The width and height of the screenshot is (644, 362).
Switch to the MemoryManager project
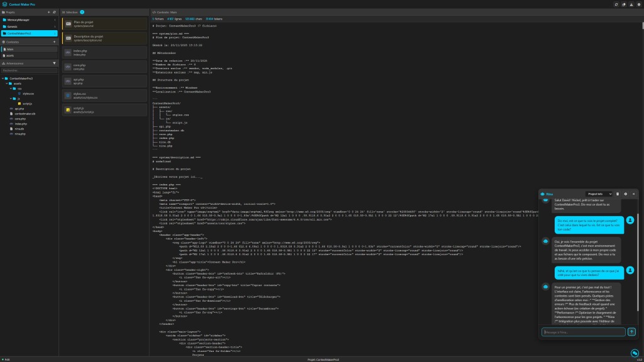19,19
